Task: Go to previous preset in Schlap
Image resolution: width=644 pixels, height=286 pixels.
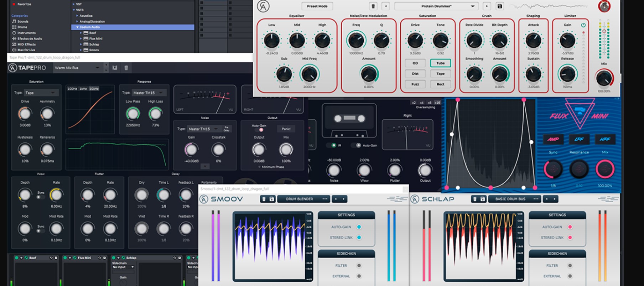Action: pyautogui.click(x=546, y=199)
